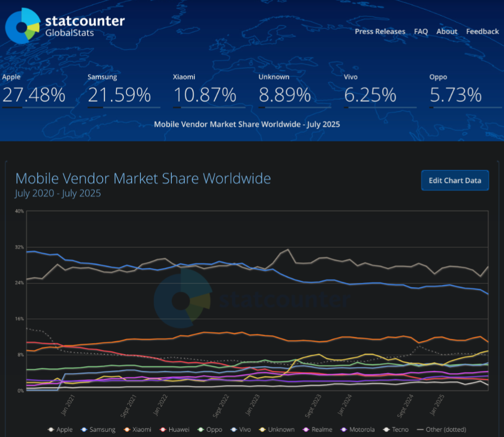
Task: Click the 0% y-axis label
Action: pyautogui.click(x=20, y=391)
